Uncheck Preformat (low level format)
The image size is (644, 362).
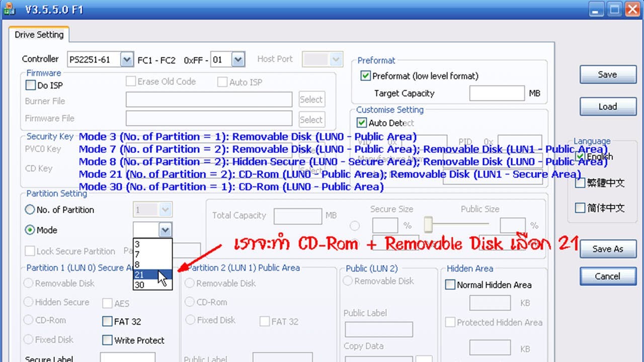[x=366, y=76]
